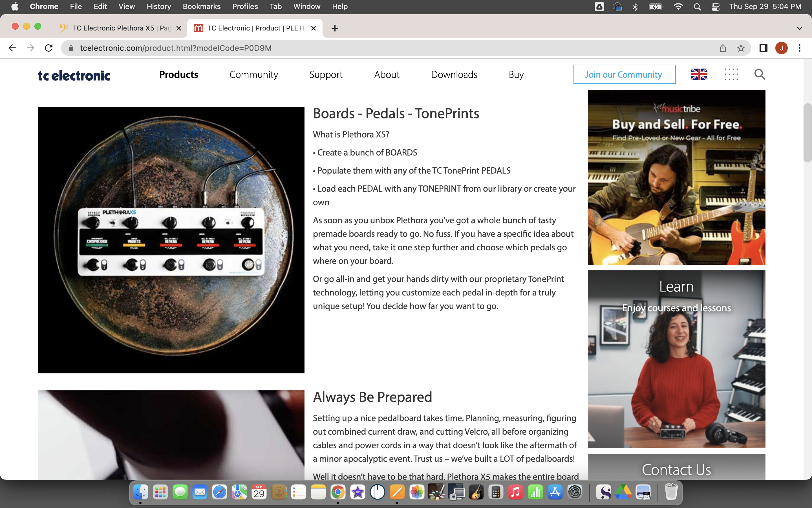Click the battery status icon in menu bar
812x508 pixels.
point(656,7)
